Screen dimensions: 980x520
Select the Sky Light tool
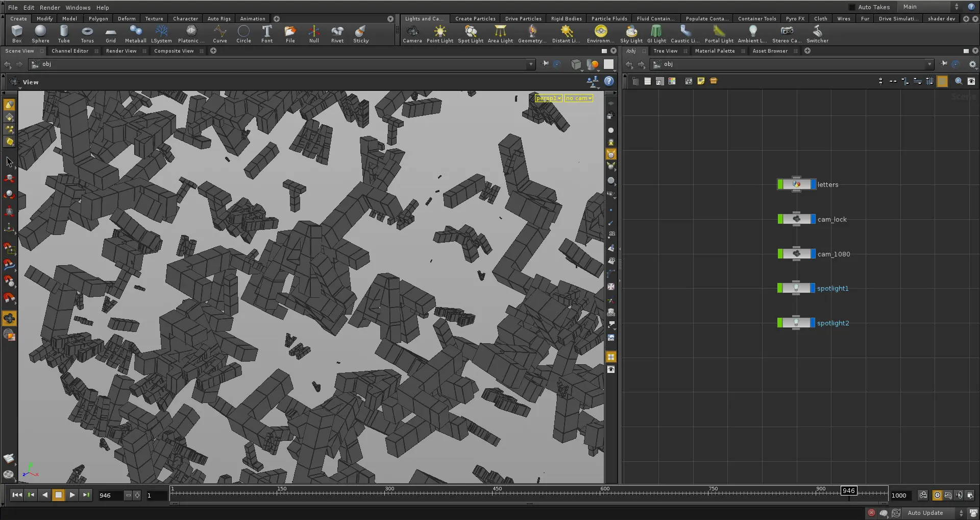pyautogui.click(x=631, y=34)
